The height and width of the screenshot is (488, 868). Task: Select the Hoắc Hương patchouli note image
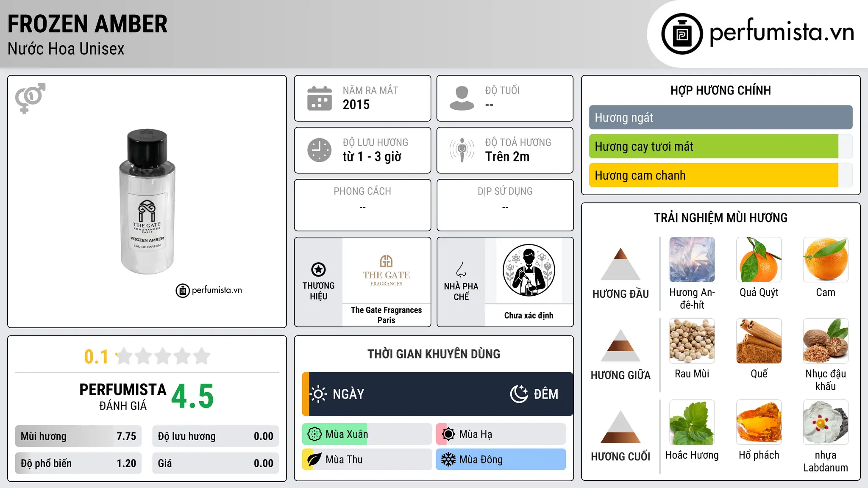[x=692, y=422]
